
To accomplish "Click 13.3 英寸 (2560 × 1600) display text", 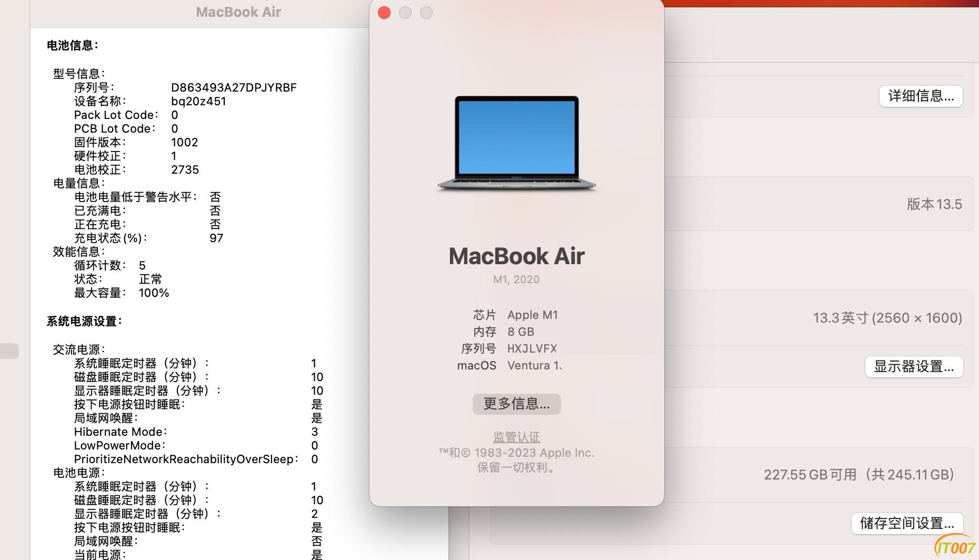I will tap(887, 318).
